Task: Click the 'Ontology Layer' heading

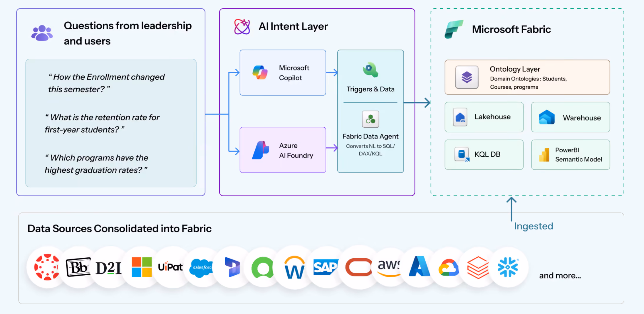Action: click(515, 69)
